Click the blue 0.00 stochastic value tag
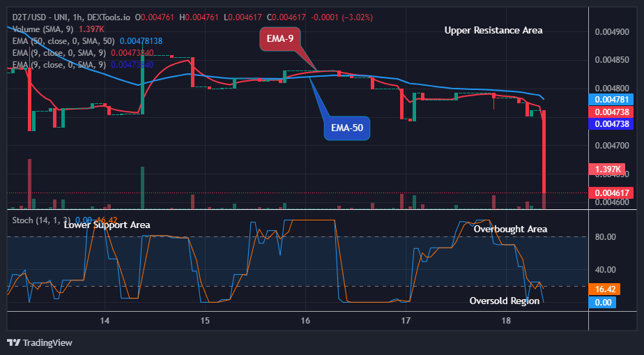Screen dimensions: 644x355 (602, 303)
